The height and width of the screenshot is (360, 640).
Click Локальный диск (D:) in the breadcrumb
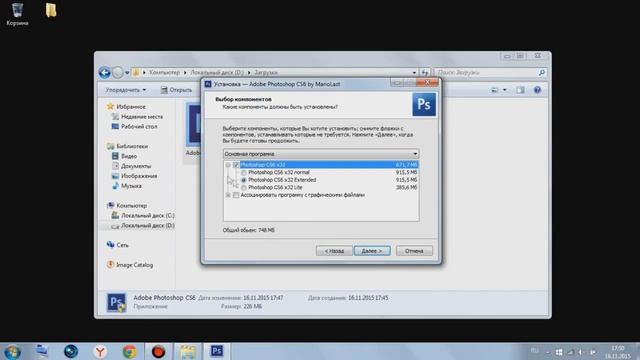(217, 72)
